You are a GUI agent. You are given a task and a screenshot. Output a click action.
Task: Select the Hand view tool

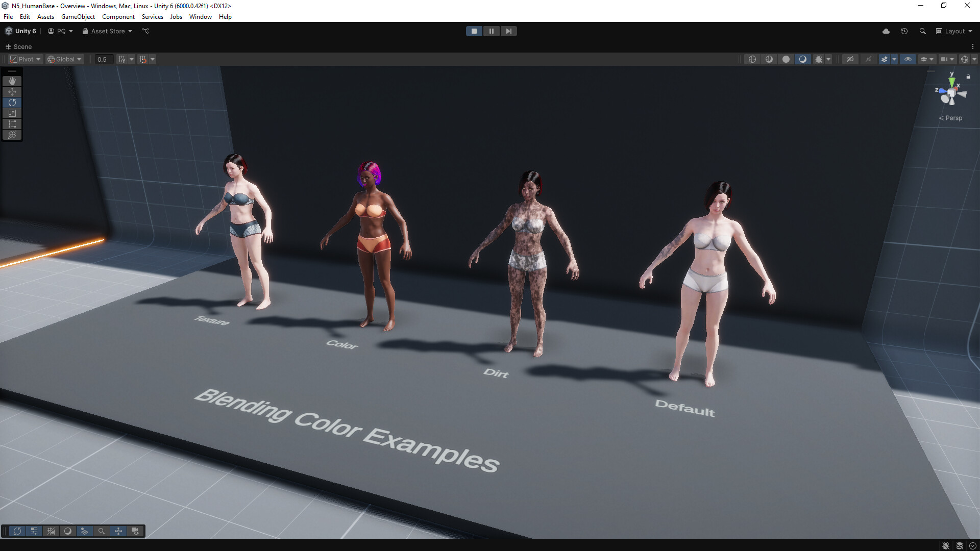point(12,81)
